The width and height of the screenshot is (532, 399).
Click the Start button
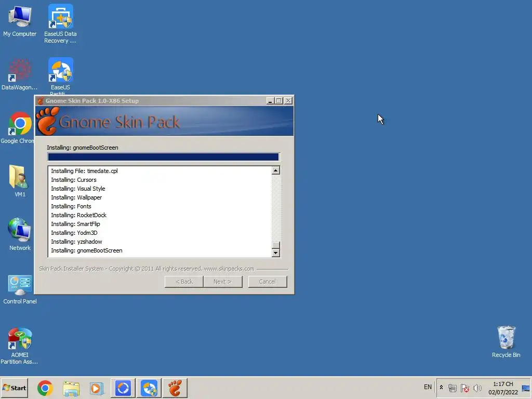(14, 388)
